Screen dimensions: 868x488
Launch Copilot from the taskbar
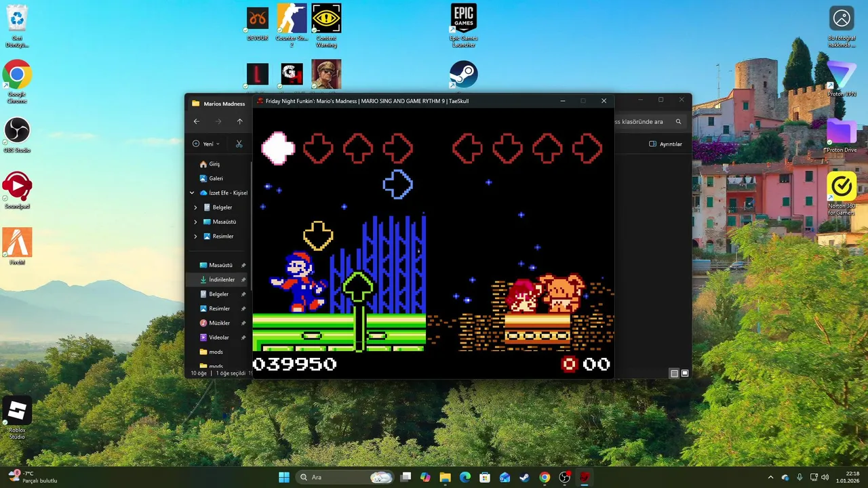click(x=425, y=477)
